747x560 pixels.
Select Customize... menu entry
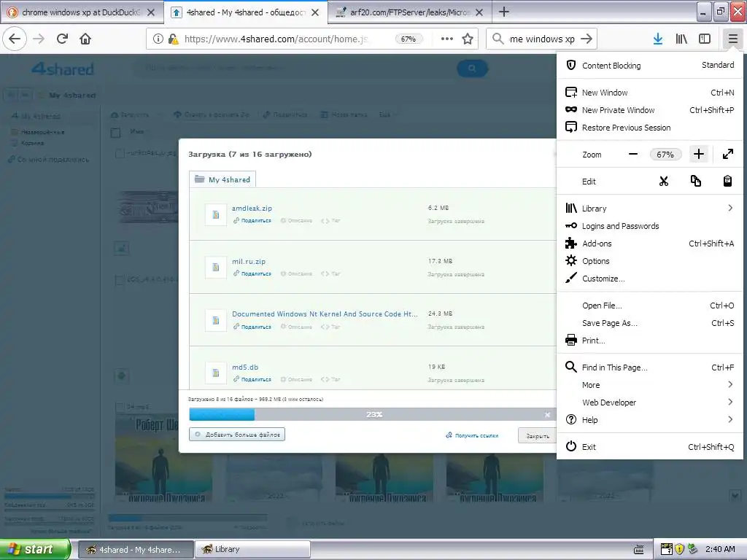tap(650, 279)
